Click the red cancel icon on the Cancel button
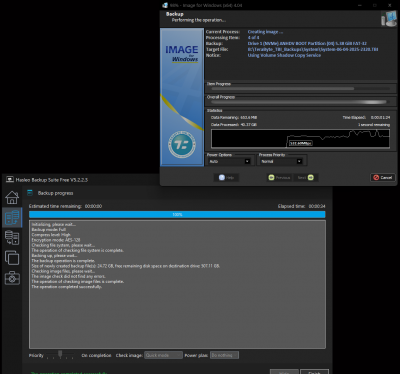400x374 pixels. (376, 177)
